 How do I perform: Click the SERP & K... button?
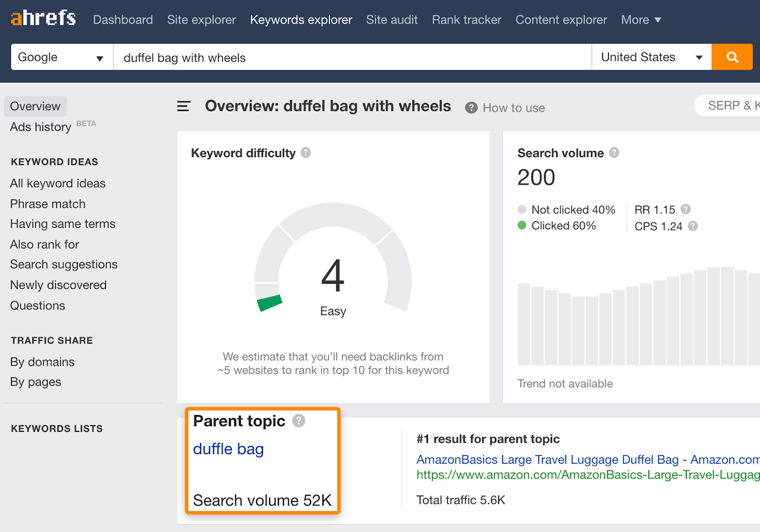[x=727, y=105]
